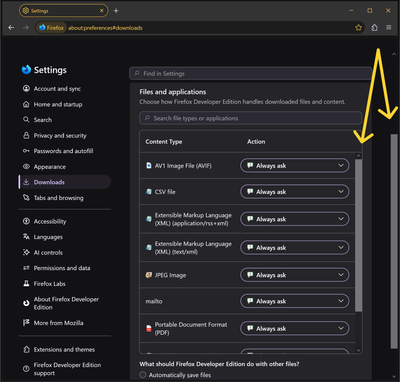Click the mailto row label
400x382 pixels.
click(x=154, y=301)
